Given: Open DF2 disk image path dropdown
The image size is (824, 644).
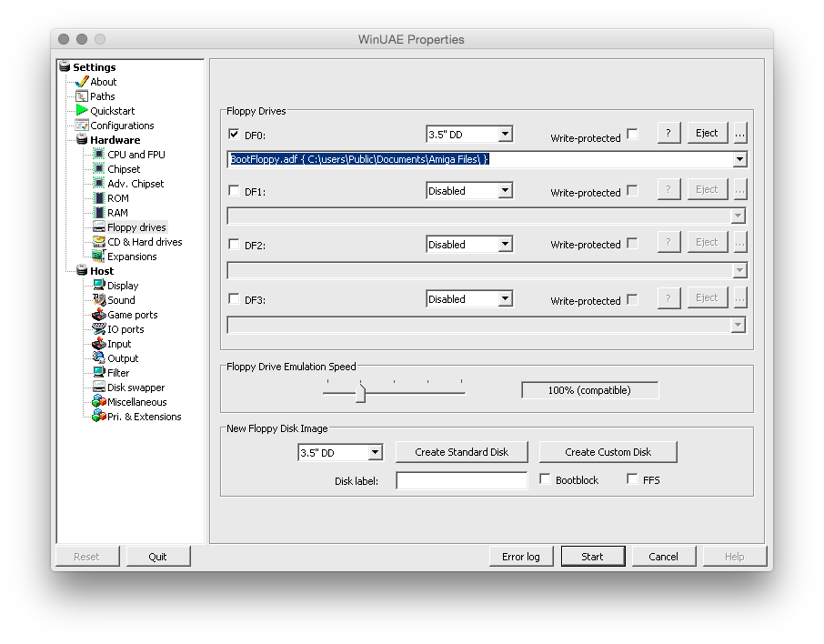Looking at the screenshot, I should 739,270.
